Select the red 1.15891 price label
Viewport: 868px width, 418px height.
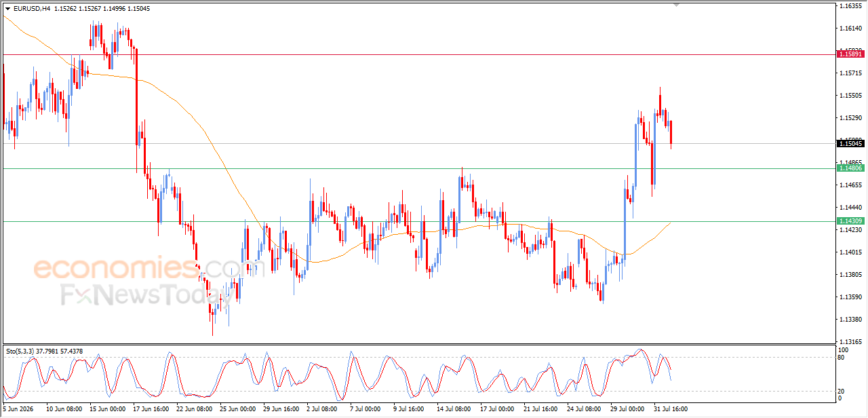(x=850, y=54)
